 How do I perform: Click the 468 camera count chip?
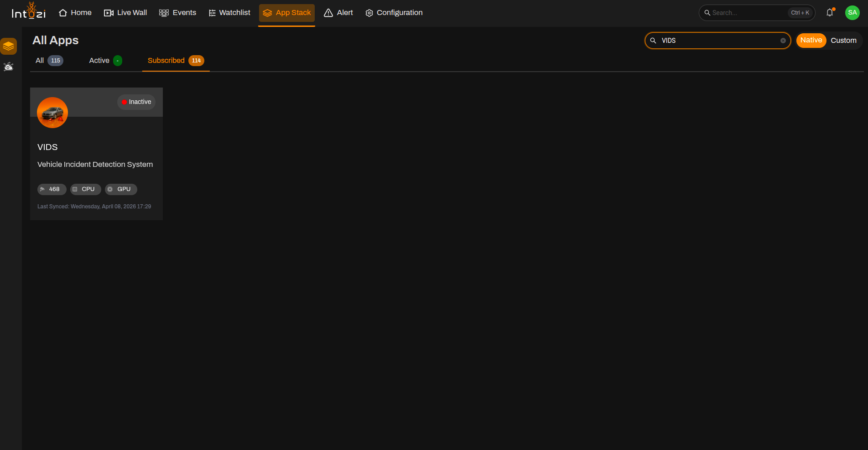pyautogui.click(x=52, y=189)
